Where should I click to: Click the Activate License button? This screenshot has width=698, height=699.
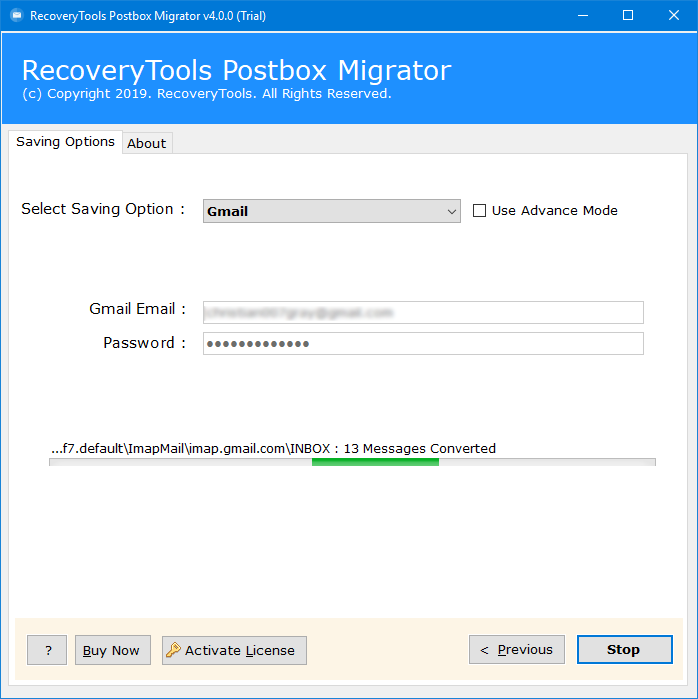234,650
